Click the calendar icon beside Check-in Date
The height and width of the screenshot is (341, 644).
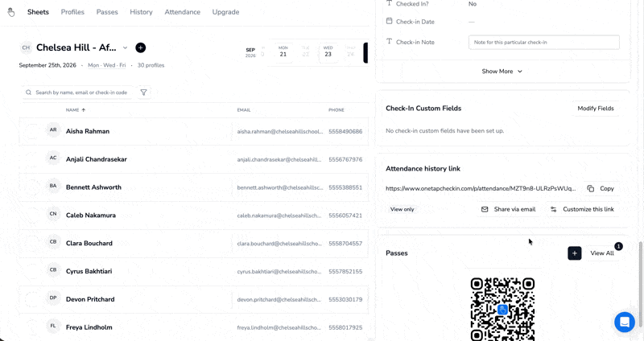tap(389, 21)
